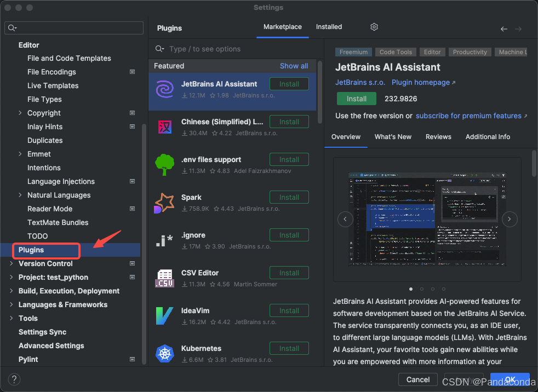The height and width of the screenshot is (392, 538).
Task: Install the .env files support plugin
Action: pyautogui.click(x=289, y=159)
